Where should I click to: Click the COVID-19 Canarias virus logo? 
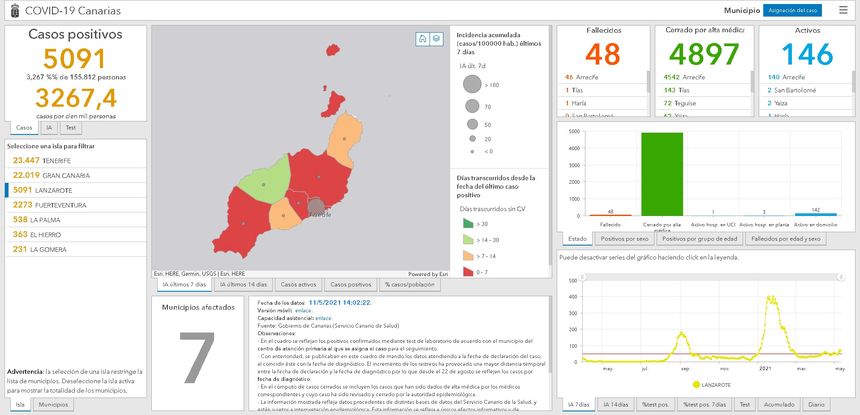point(12,10)
